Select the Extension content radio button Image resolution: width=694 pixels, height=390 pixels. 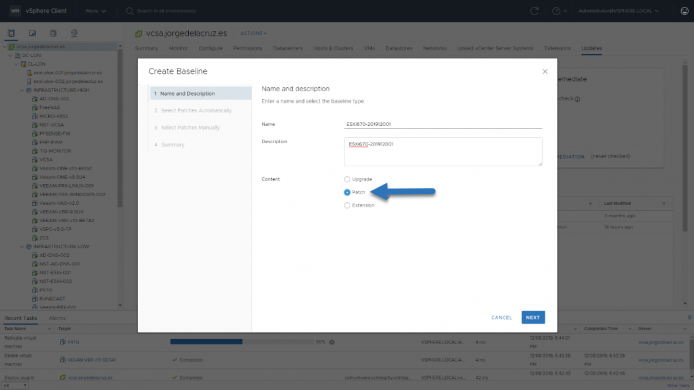point(347,205)
